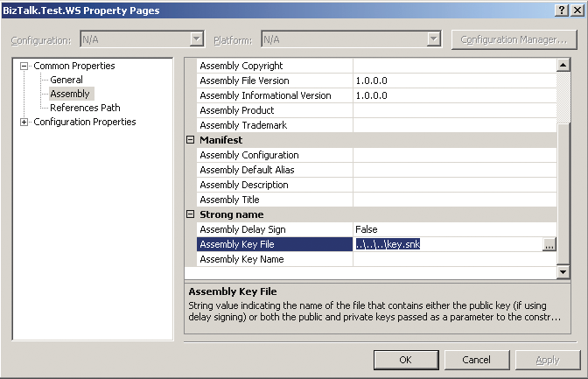This screenshot has width=588, height=379.
Task: Select Assembly tree item
Action: (70, 94)
